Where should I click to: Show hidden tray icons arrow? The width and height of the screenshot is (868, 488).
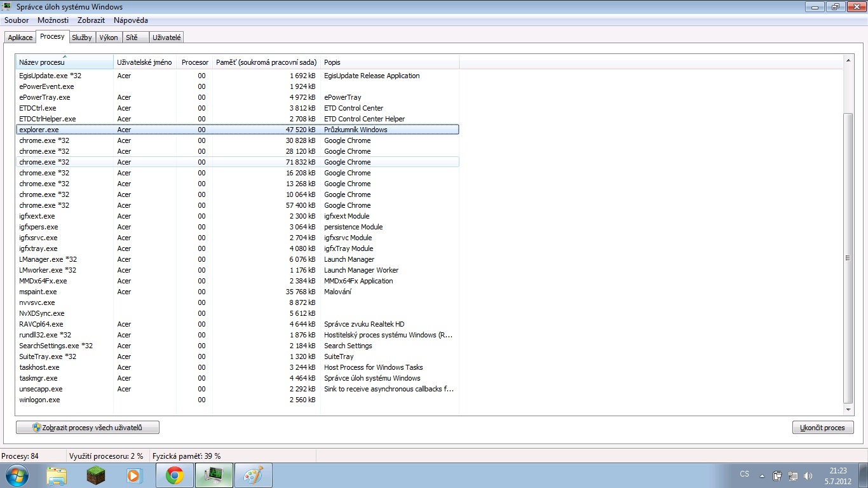[x=763, y=475]
